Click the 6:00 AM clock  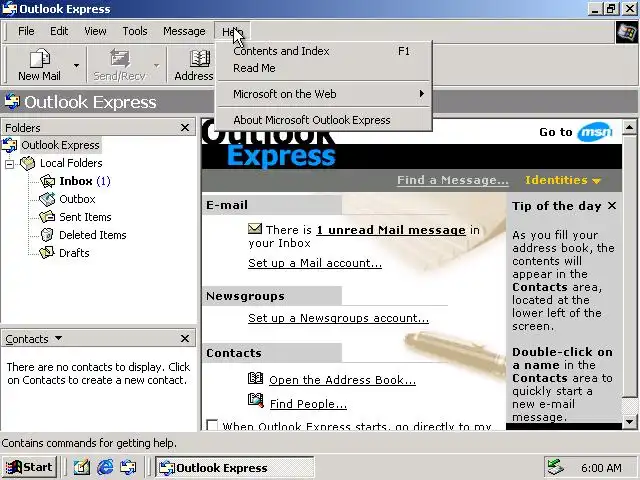pyautogui.click(x=601, y=468)
